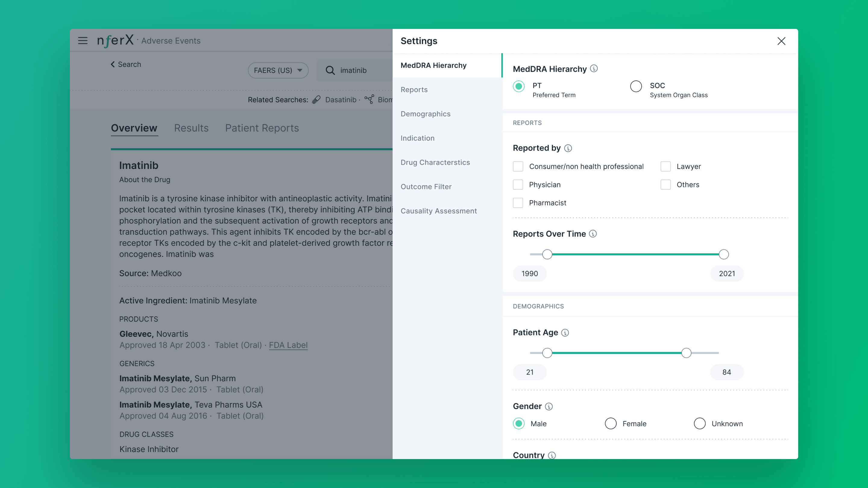Click the 1990 start year field
Screen dimensions: 868x488
[529, 274]
